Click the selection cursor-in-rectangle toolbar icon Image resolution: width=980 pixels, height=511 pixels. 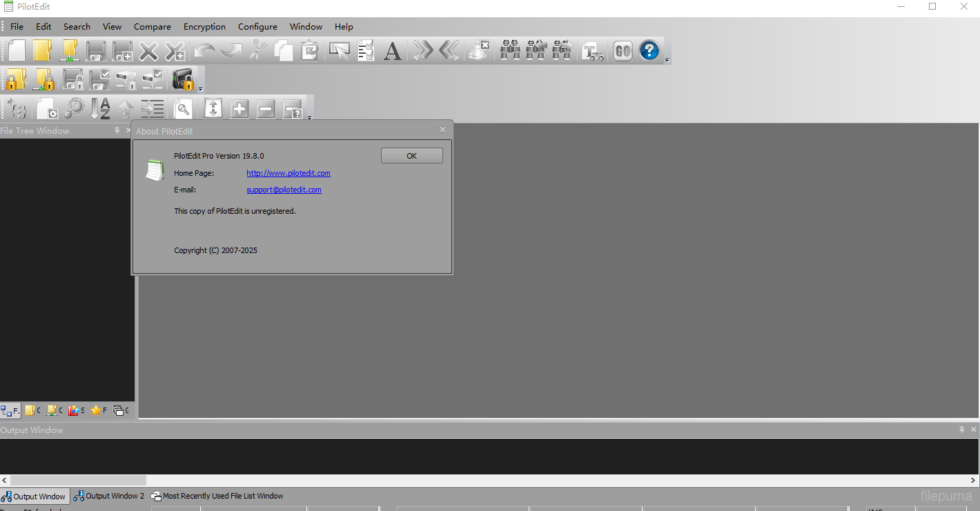339,50
